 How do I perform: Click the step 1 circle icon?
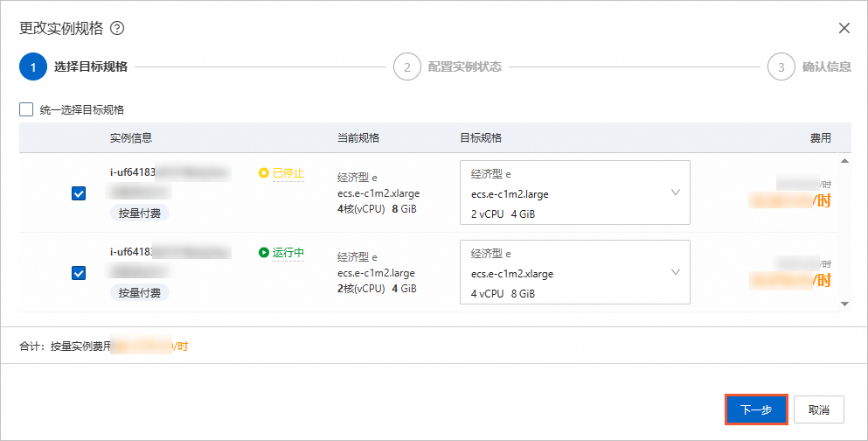pos(32,66)
